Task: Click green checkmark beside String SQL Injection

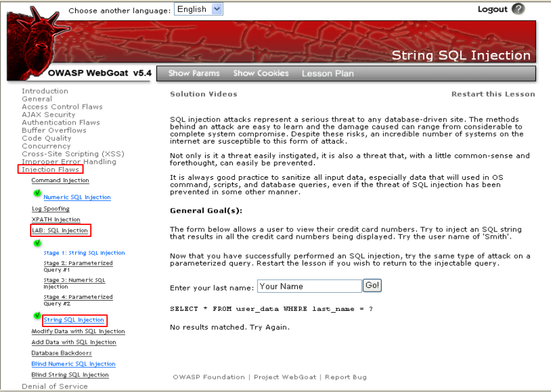Action: (x=37, y=316)
